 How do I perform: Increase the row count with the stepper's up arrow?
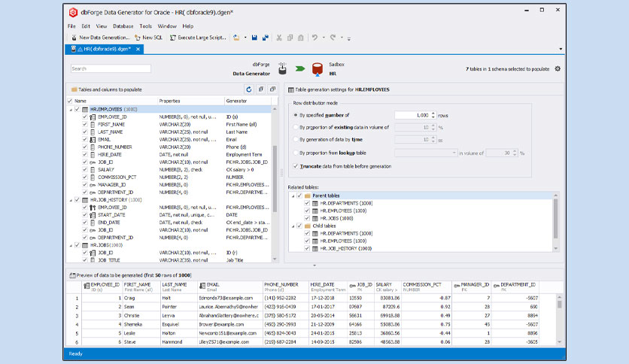(433, 114)
